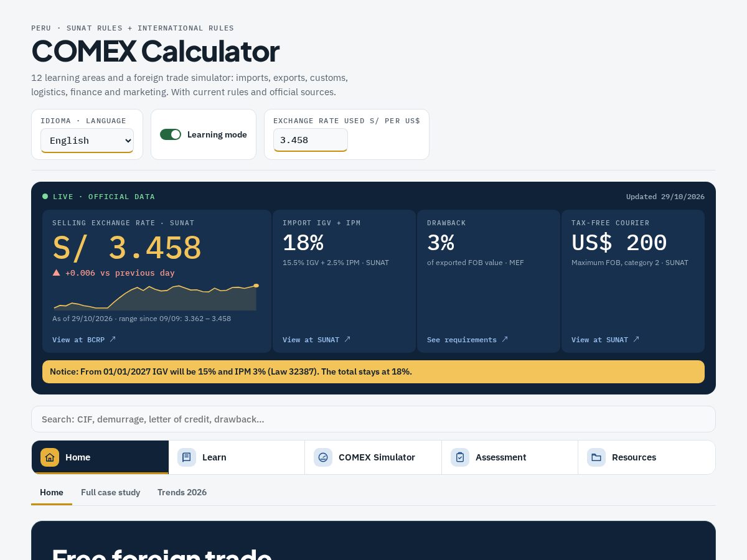
Task: Click the Resources folder icon
Action: coord(596,457)
